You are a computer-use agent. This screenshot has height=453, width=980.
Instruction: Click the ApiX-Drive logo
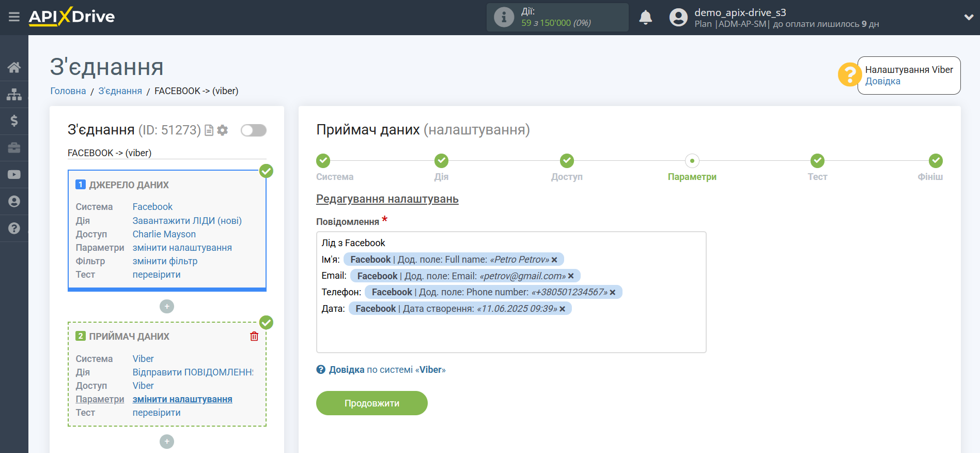click(x=72, y=17)
